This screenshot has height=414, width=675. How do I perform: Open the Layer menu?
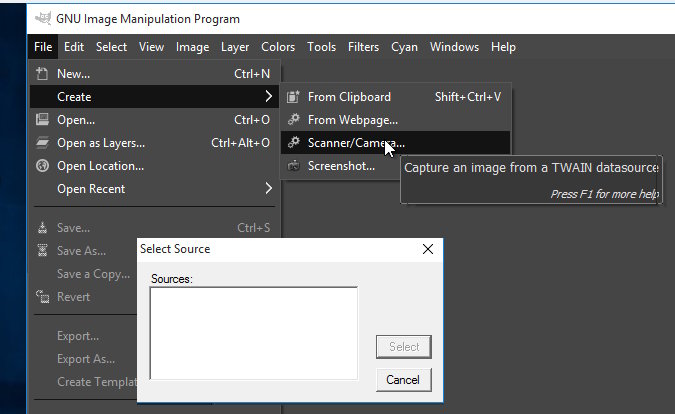[235, 46]
